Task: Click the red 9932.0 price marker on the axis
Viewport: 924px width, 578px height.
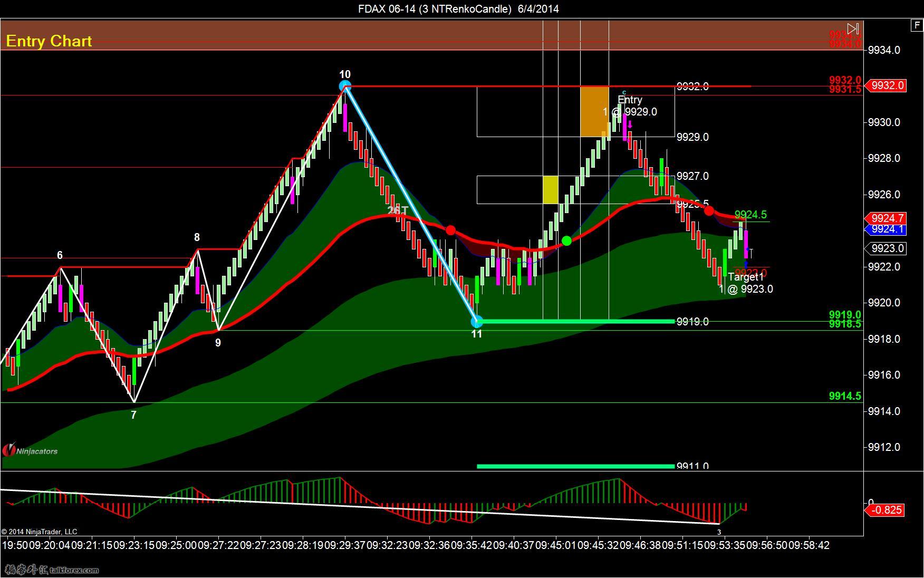Action: click(885, 85)
